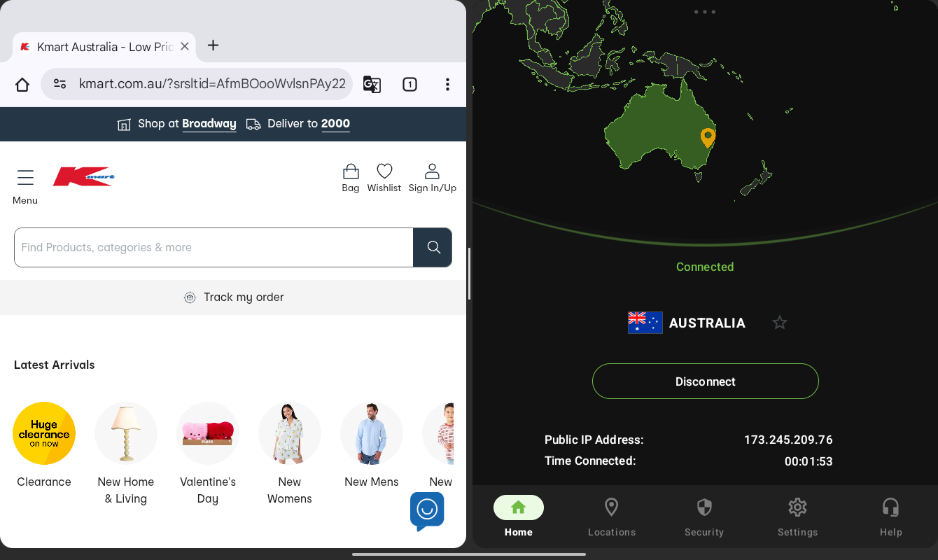The image size is (938, 560).
Task: Open the tab switcher showing 1 tab
Action: 409,85
